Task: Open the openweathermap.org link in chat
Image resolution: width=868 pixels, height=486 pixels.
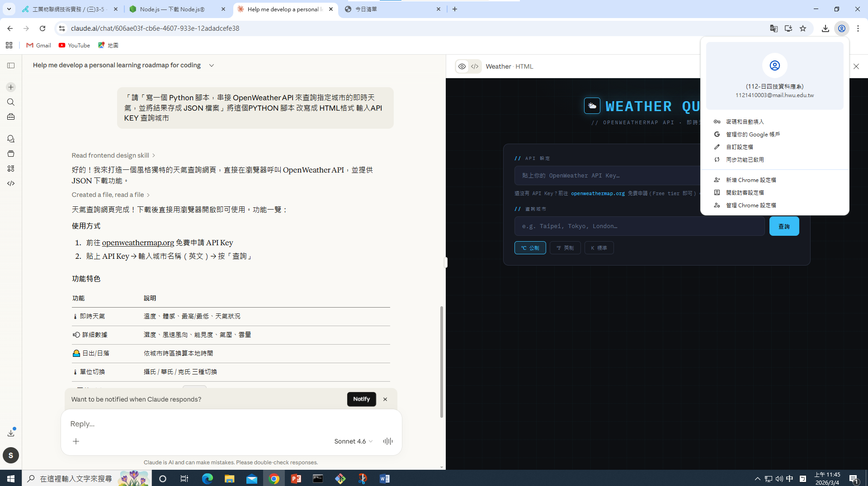Action: click(138, 243)
